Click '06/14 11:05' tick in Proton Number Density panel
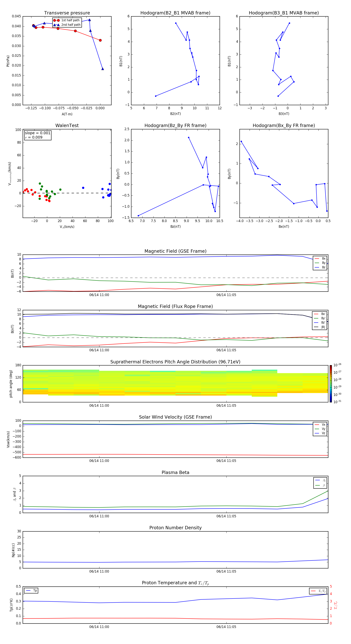Viewport: 351px width, 644px height. (226, 571)
